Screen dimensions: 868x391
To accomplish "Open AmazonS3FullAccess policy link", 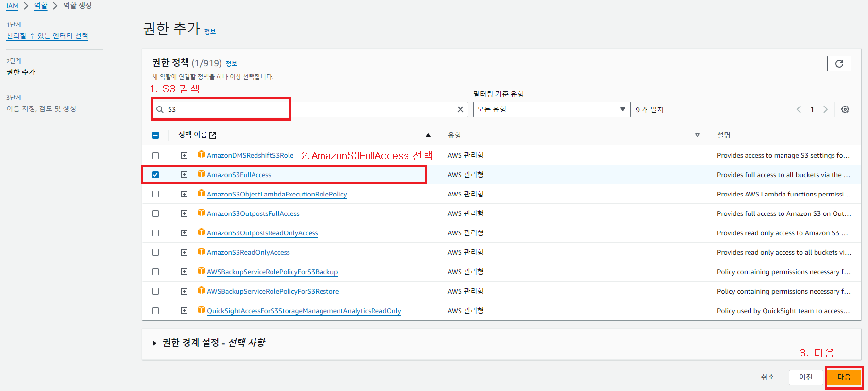I will coord(239,175).
